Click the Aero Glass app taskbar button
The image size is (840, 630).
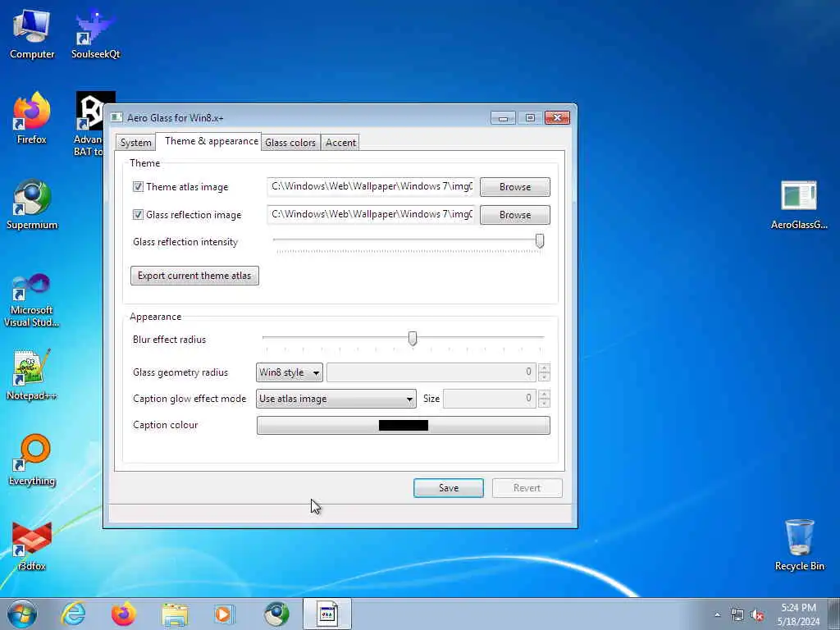tap(326, 614)
